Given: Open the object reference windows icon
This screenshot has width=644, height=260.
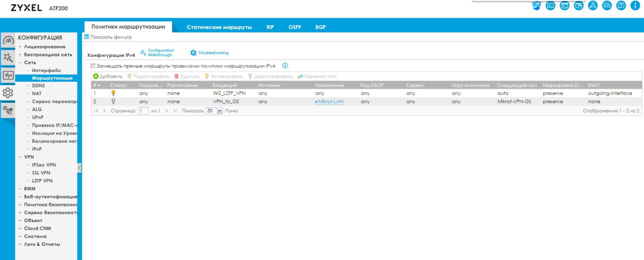Looking at the screenshot, I should point(579,6).
